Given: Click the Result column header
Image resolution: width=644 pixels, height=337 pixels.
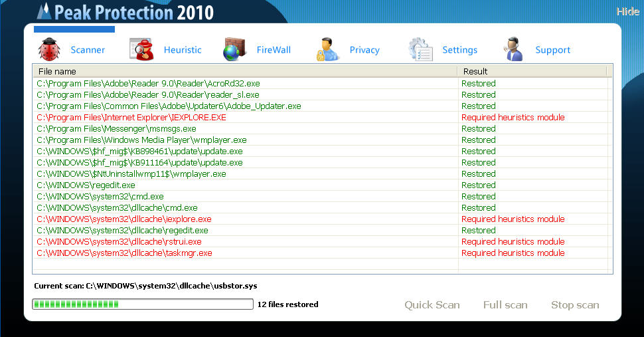Looking at the screenshot, I should (532, 72).
